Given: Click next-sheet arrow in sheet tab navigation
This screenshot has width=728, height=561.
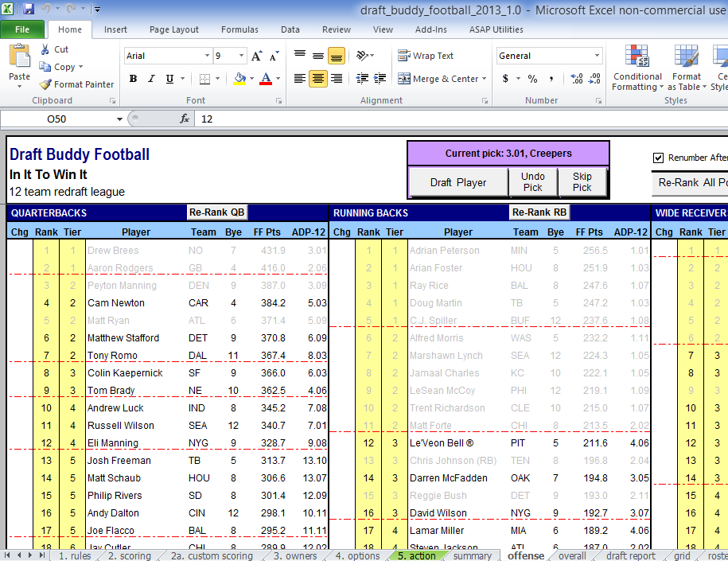Looking at the screenshot, I should [30, 555].
